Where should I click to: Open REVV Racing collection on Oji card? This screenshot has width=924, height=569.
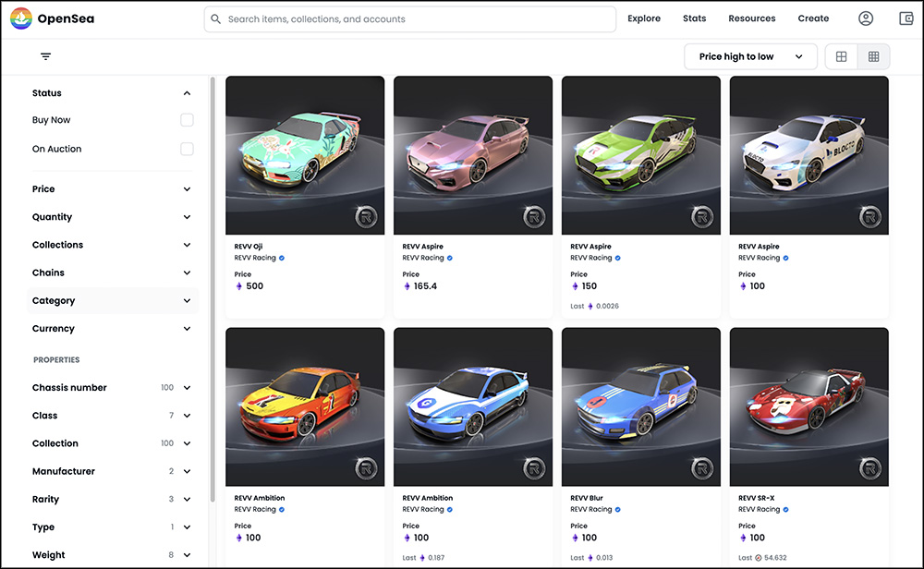point(255,258)
